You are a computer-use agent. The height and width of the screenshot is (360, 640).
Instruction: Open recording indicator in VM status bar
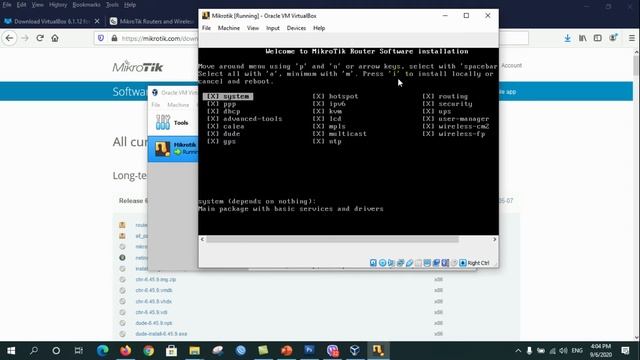pyautogui.click(x=436, y=263)
